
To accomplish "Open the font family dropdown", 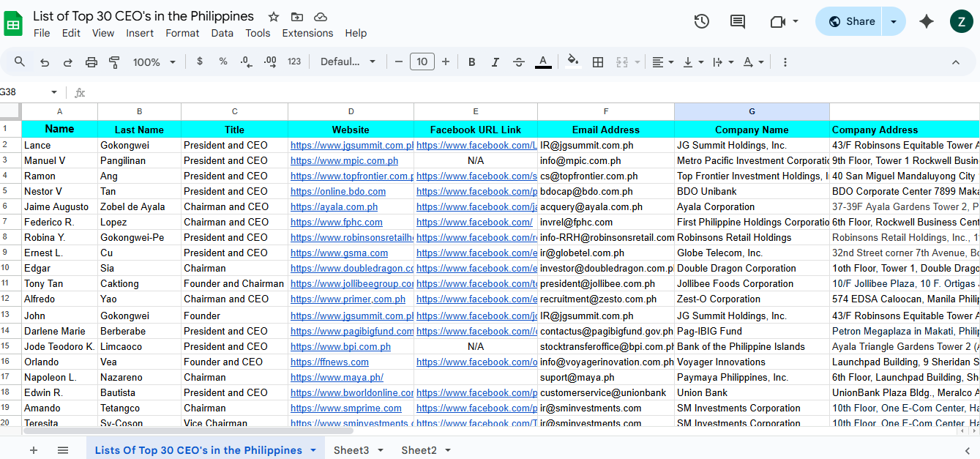I will click(x=348, y=62).
